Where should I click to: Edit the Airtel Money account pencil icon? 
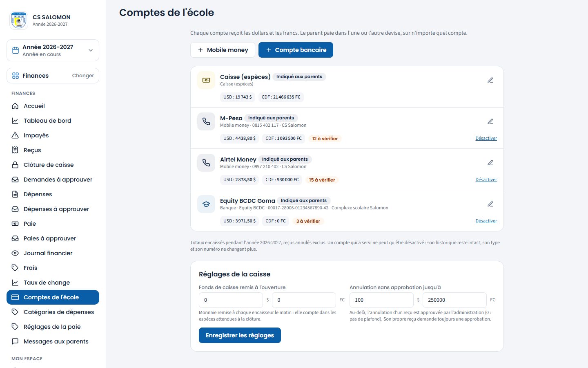[x=490, y=163]
